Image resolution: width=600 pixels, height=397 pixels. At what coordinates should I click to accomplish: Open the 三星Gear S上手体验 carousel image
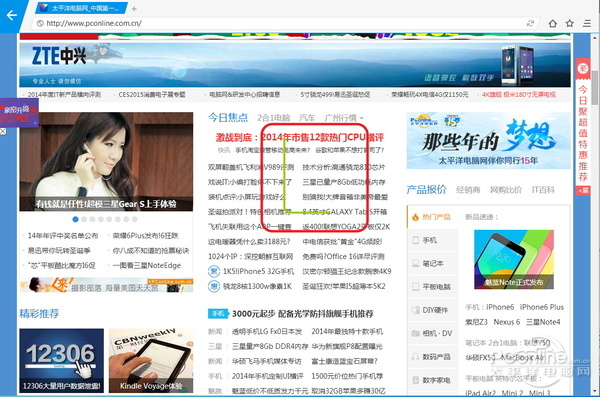pos(106,162)
